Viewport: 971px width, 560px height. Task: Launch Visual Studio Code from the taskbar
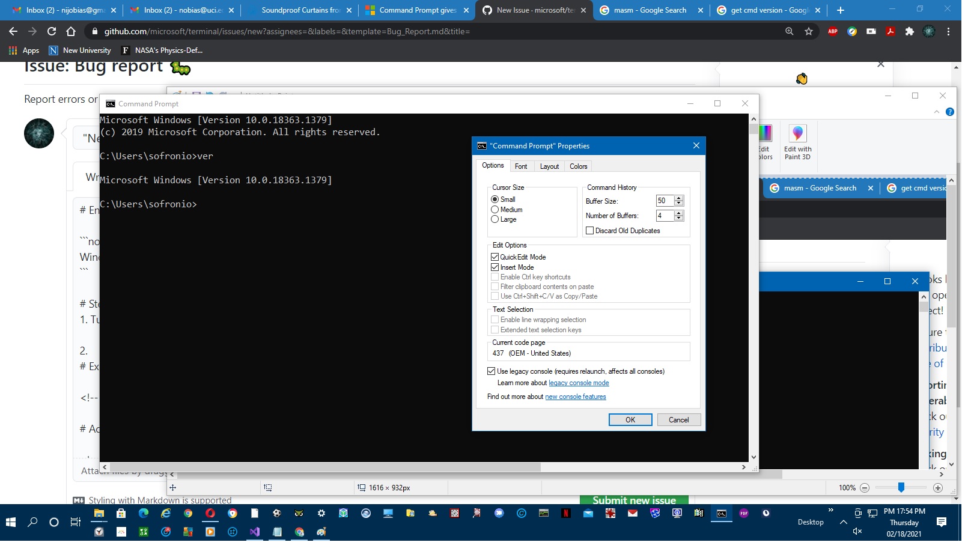pyautogui.click(x=255, y=532)
